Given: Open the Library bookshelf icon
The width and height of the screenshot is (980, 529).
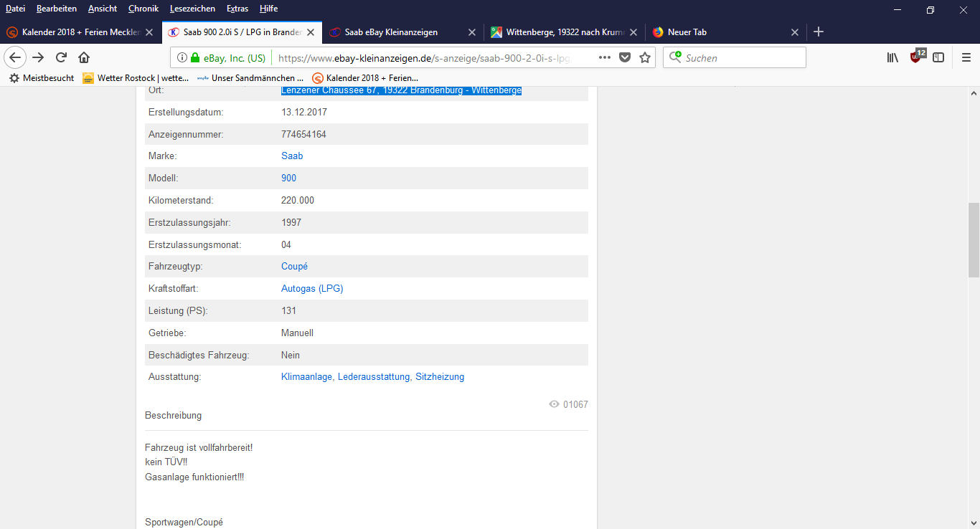Looking at the screenshot, I should (892, 57).
